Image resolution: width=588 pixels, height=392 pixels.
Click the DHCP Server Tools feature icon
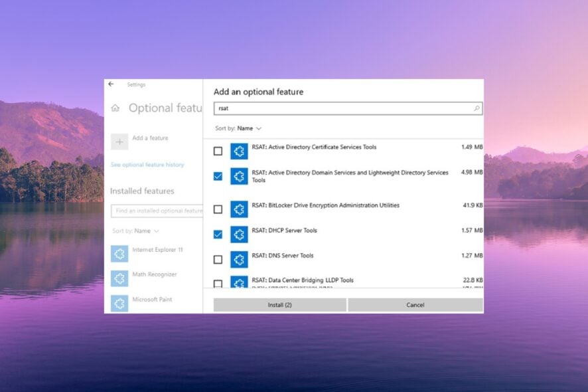pyautogui.click(x=240, y=235)
